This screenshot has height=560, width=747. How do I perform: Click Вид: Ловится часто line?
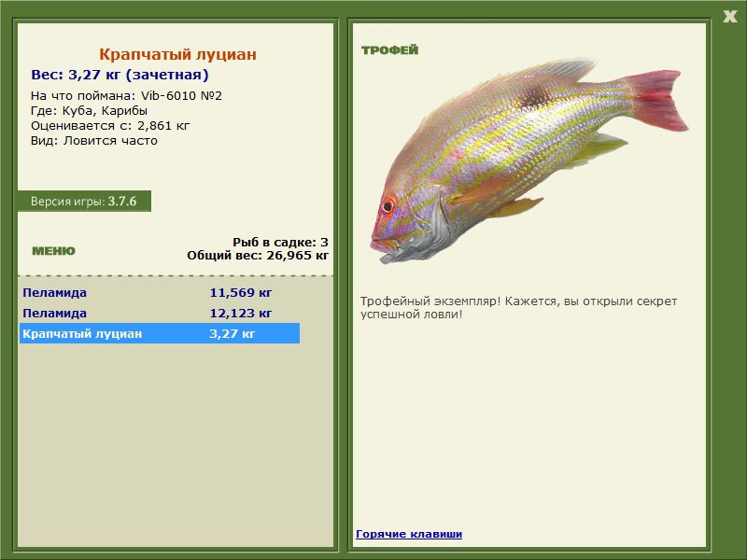tap(94, 141)
